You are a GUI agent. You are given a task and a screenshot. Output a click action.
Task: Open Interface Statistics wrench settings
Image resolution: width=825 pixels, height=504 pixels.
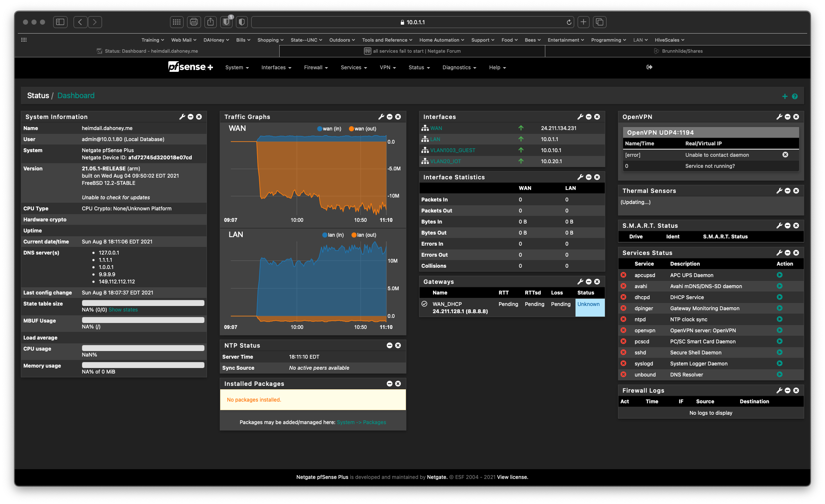[x=580, y=177]
